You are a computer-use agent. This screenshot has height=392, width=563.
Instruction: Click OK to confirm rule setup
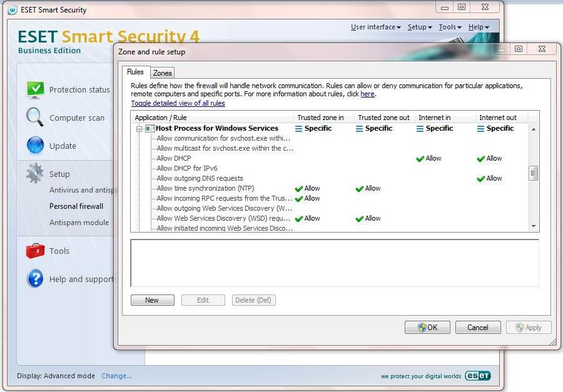[427, 328]
